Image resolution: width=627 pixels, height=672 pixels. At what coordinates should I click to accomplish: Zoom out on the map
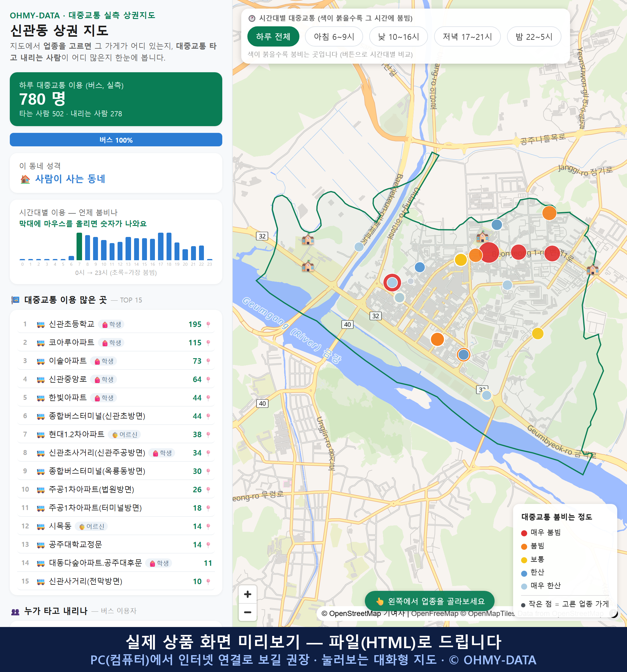pyautogui.click(x=247, y=612)
